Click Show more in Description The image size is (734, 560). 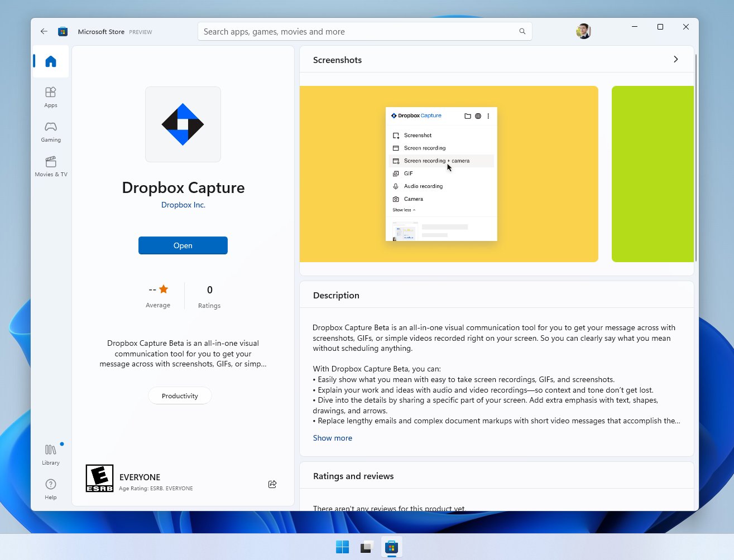click(333, 438)
